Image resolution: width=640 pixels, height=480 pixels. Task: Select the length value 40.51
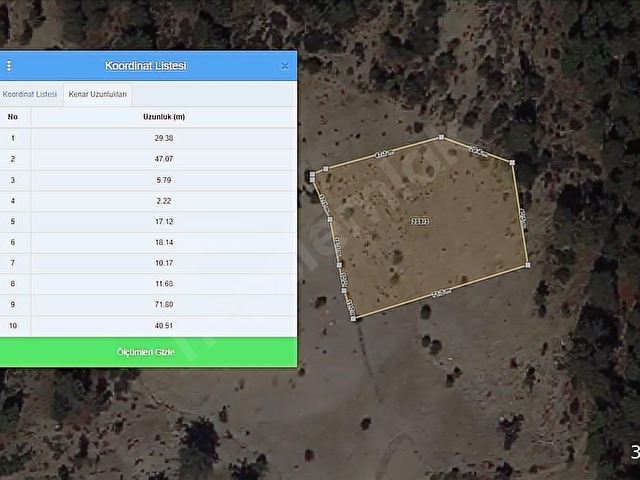164,326
